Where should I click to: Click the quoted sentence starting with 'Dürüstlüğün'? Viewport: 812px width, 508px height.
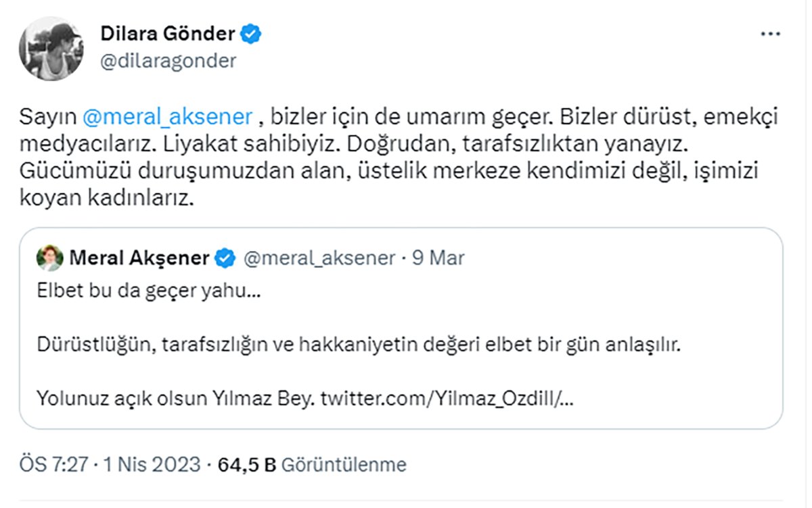pyautogui.click(x=357, y=346)
